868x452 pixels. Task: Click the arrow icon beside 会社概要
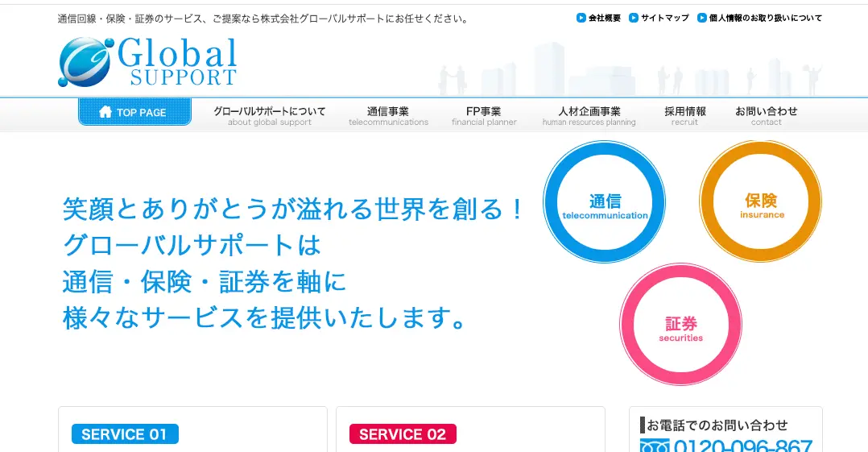[581, 18]
